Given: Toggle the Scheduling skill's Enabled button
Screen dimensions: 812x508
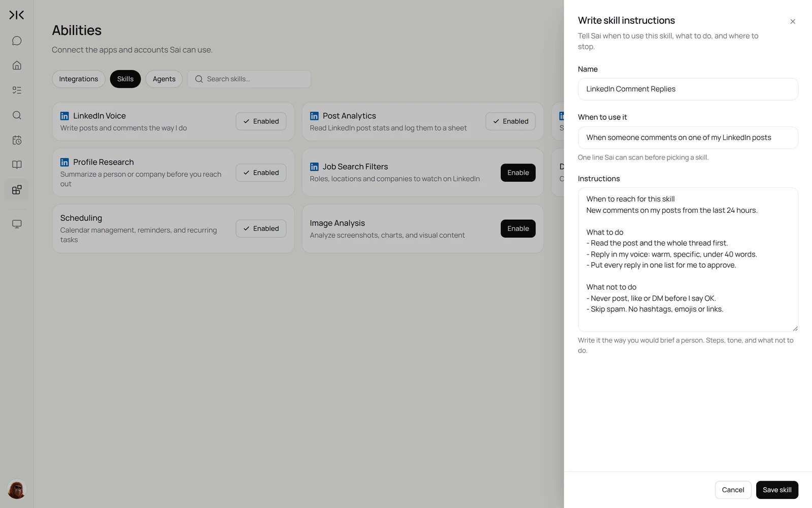Looking at the screenshot, I should (261, 229).
